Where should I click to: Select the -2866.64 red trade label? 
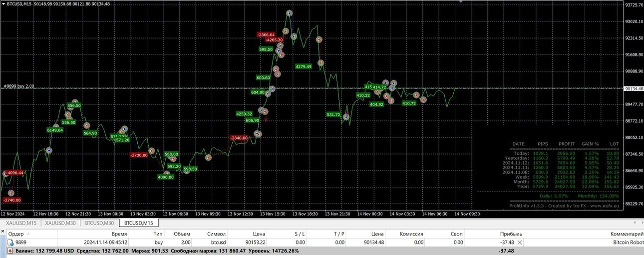click(266, 34)
